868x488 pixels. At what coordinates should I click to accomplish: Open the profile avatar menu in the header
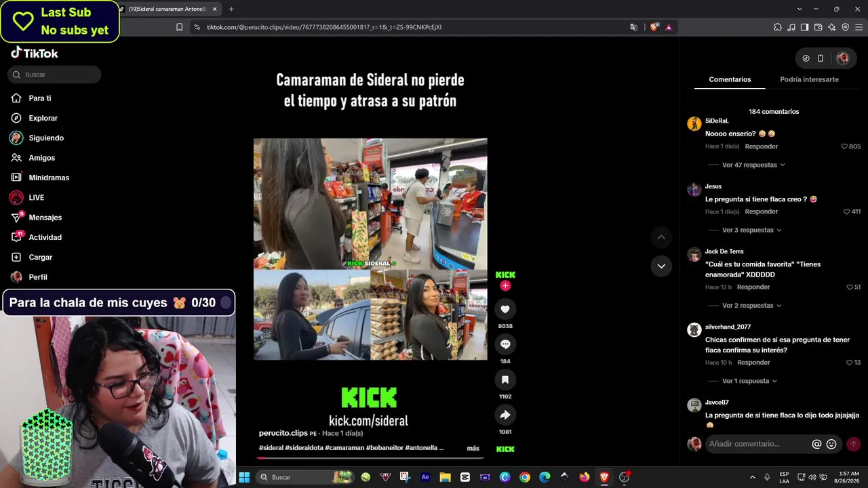click(843, 58)
